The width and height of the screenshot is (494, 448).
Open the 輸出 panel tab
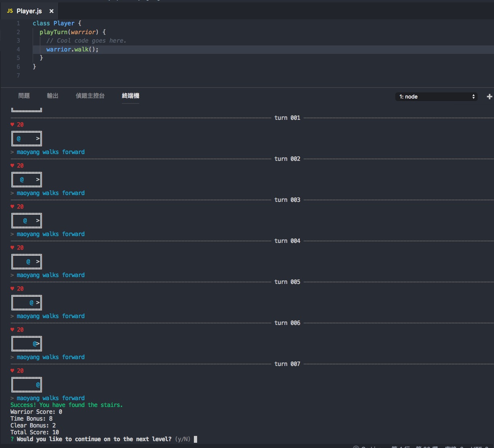[53, 96]
